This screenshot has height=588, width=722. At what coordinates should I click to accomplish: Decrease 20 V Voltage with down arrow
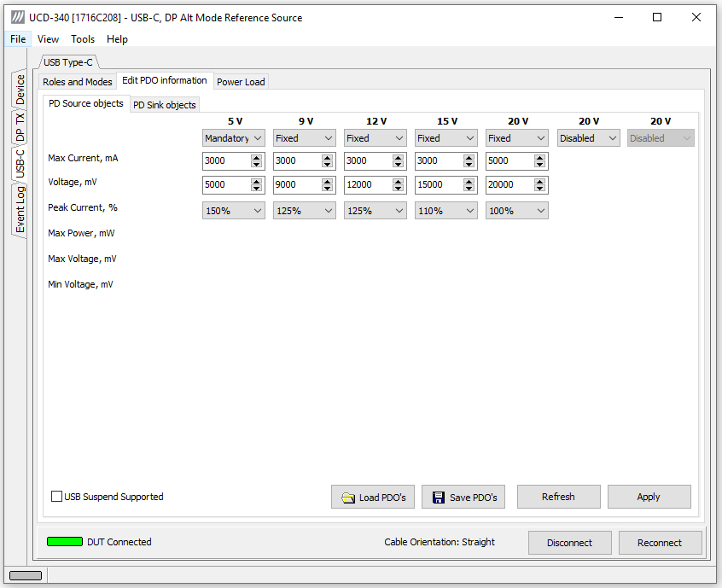tap(539, 188)
